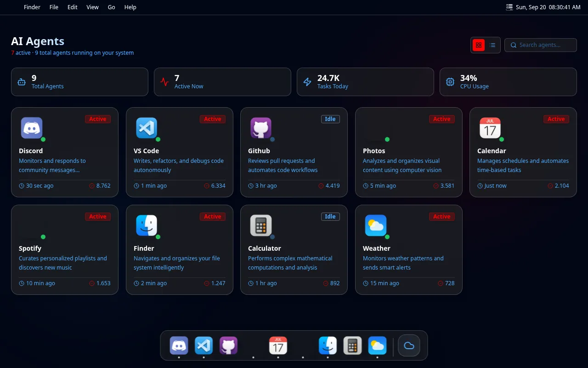The image size is (588, 368).
Task: Click the Calendar agent card icon
Action: click(490, 128)
